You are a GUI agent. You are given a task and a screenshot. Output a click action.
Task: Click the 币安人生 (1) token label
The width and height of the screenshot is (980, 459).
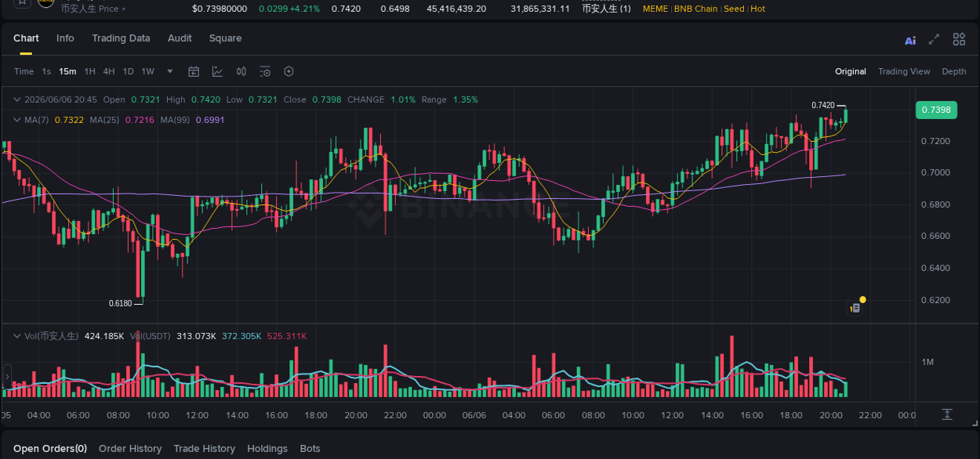pyautogui.click(x=606, y=9)
